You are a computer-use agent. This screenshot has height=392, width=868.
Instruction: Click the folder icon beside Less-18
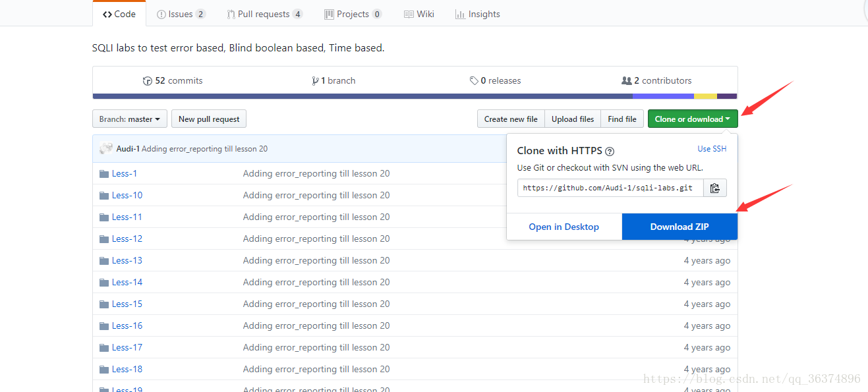pos(104,370)
